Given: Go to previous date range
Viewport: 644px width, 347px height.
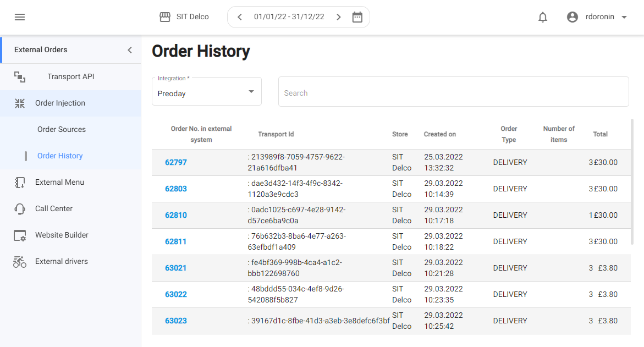Looking at the screenshot, I should pos(240,17).
